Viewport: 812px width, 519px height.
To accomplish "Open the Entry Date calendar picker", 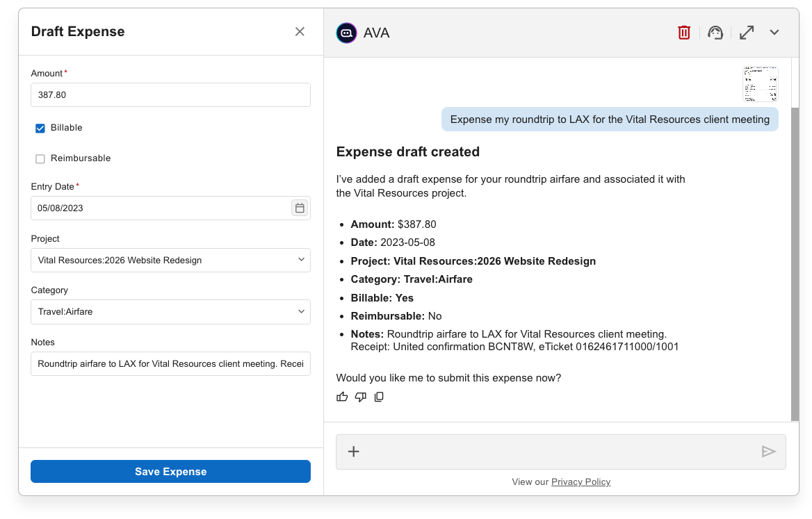I will pyautogui.click(x=300, y=208).
